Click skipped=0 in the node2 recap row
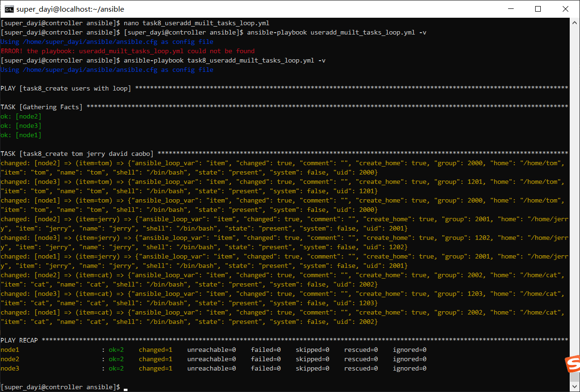This screenshot has width=580, height=392. click(x=312, y=359)
